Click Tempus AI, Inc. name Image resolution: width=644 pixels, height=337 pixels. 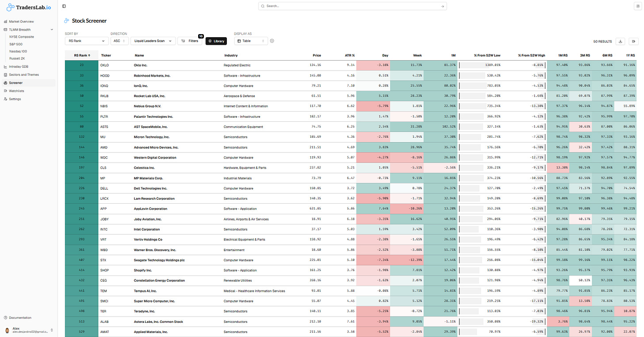[146, 291]
